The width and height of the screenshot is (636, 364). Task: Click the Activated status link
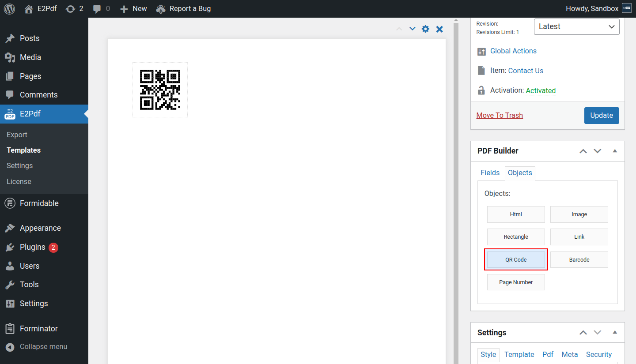click(541, 90)
